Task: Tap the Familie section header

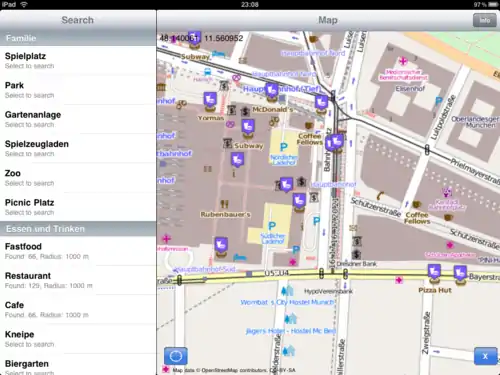Action: [78, 38]
